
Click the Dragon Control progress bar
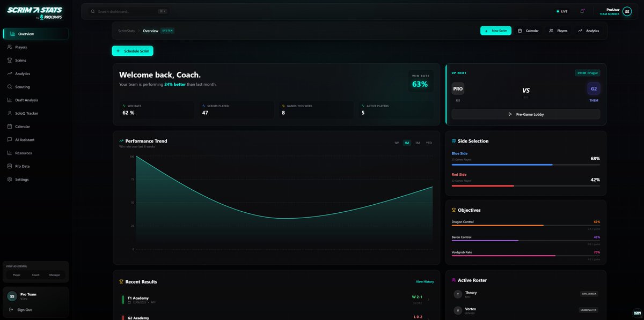coord(526,225)
